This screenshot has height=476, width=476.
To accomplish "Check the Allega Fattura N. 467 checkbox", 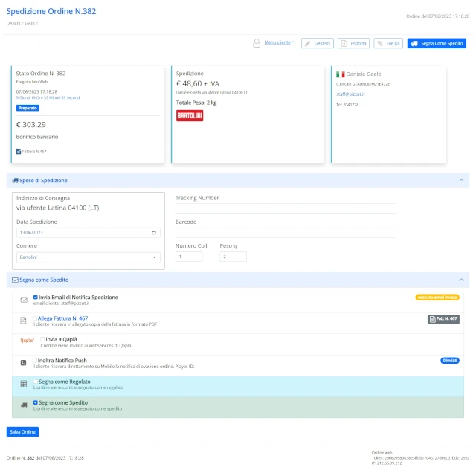I will pos(35,318).
